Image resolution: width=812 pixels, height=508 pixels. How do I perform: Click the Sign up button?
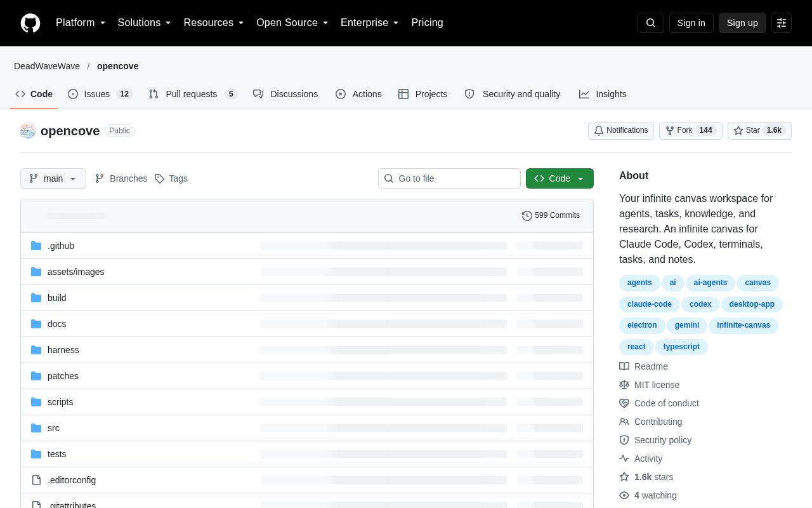[742, 23]
